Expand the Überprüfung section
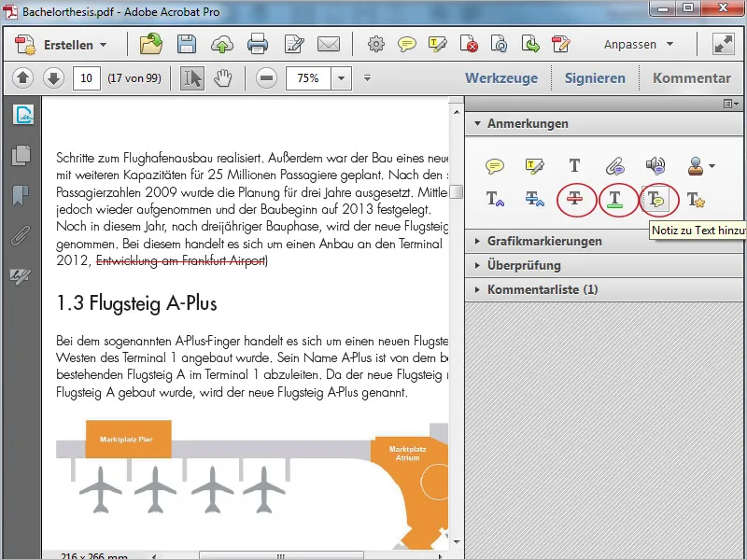747x560 pixels. 604,265
